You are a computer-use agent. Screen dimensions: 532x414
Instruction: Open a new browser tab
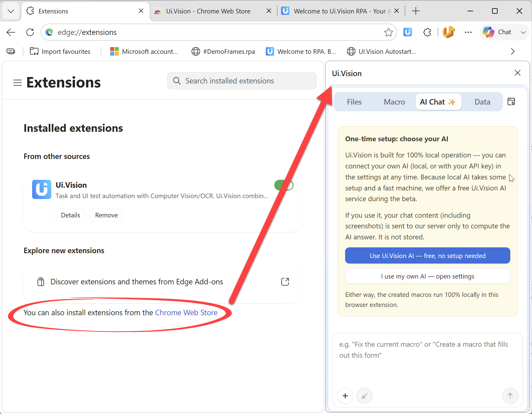click(x=416, y=11)
